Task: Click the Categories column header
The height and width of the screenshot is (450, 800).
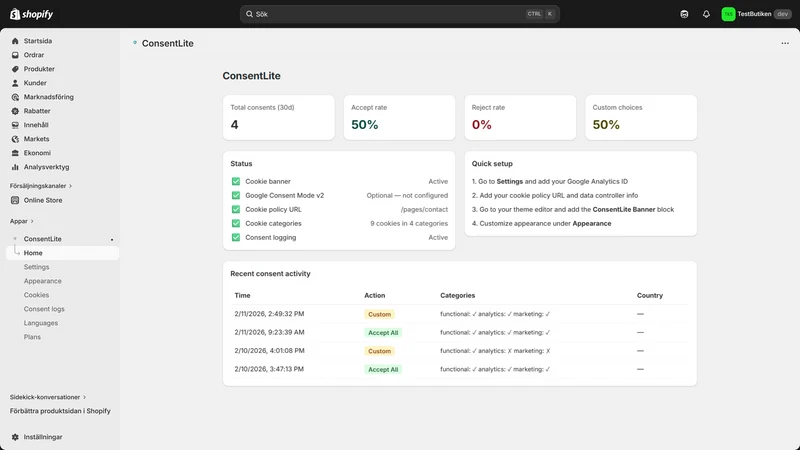Action: [458, 295]
